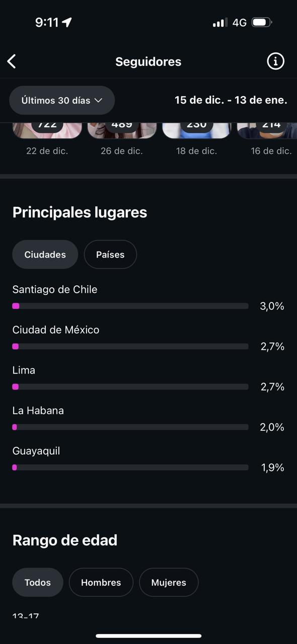This screenshot has width=297, height=644.
Task: Switch to the Países filter
Action: point(110,254)
